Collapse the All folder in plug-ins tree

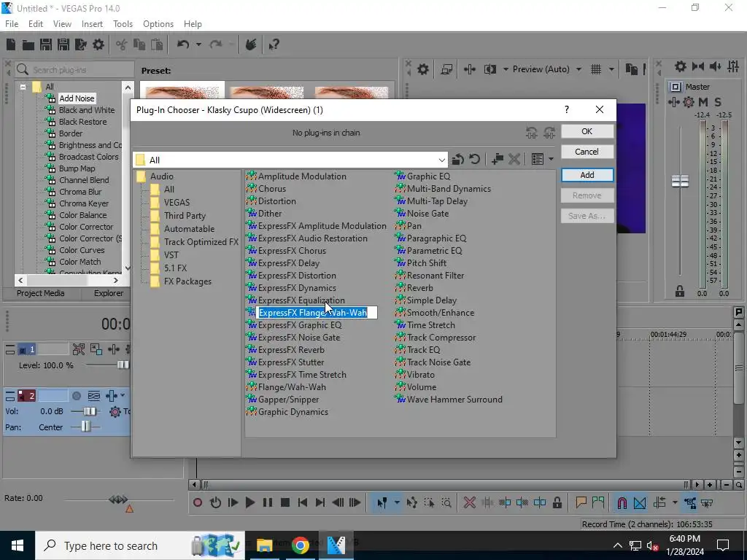(23, 87)
